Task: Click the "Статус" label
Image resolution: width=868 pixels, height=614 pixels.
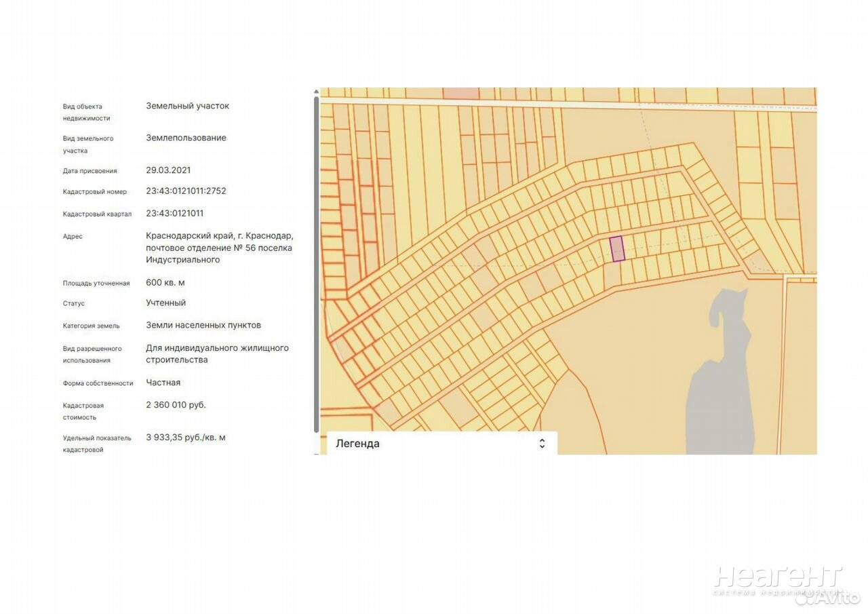Action: click(74, 304)
